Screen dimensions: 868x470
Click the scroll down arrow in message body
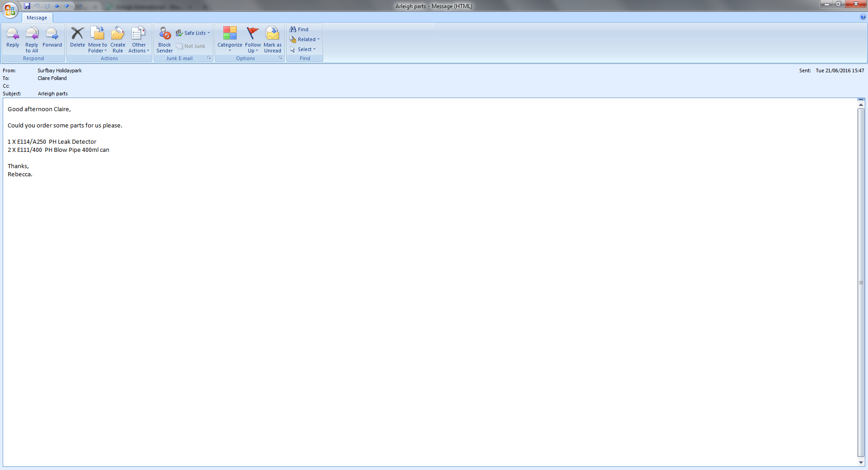tap(861, 462)
